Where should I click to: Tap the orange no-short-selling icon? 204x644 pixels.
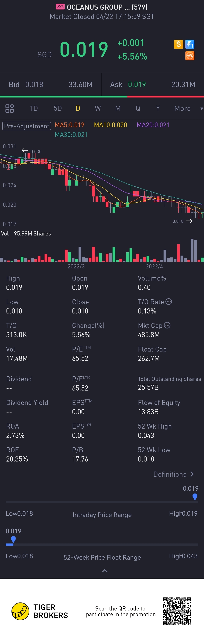click(190, 56)
